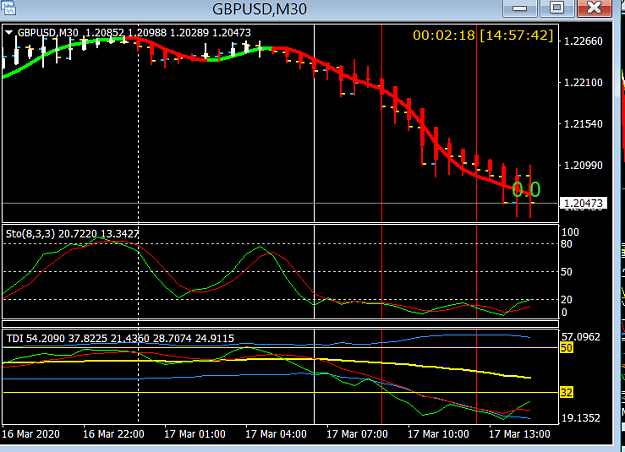Click the time axis label 16 Mar 2020
Image resolution: width=625 pixels, height=452 pixels.
click(31, 434)
